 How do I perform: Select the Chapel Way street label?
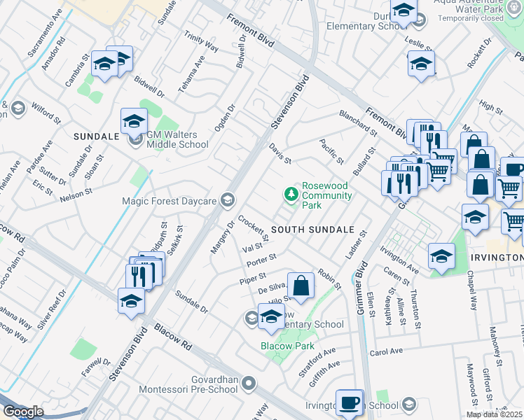pos(471,290)
